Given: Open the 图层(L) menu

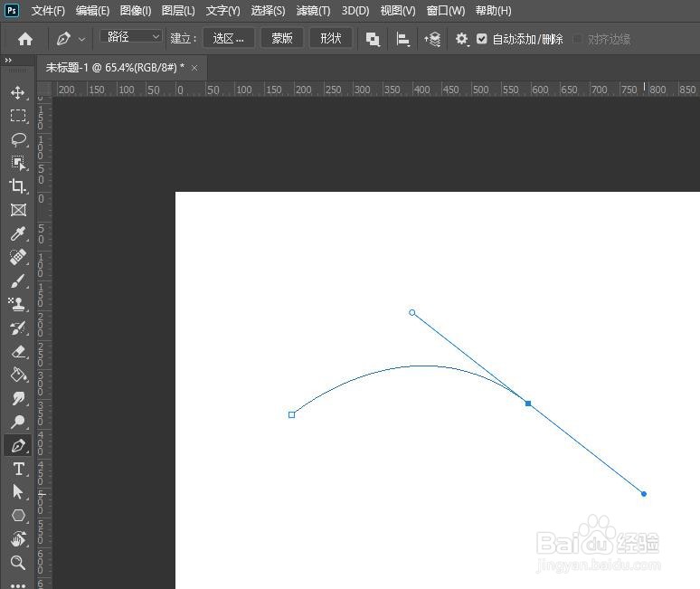Looking at the screenshot, I should click(x=178, y=10).
